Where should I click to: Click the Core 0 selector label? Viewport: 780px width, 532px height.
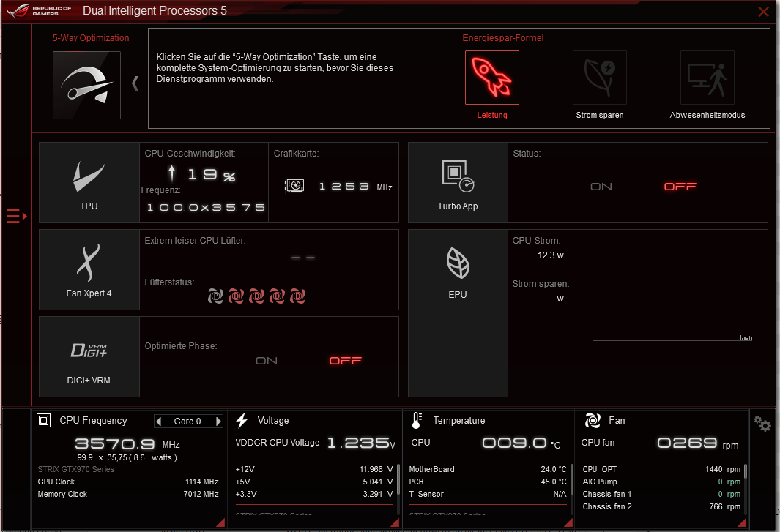pos(187,422)
